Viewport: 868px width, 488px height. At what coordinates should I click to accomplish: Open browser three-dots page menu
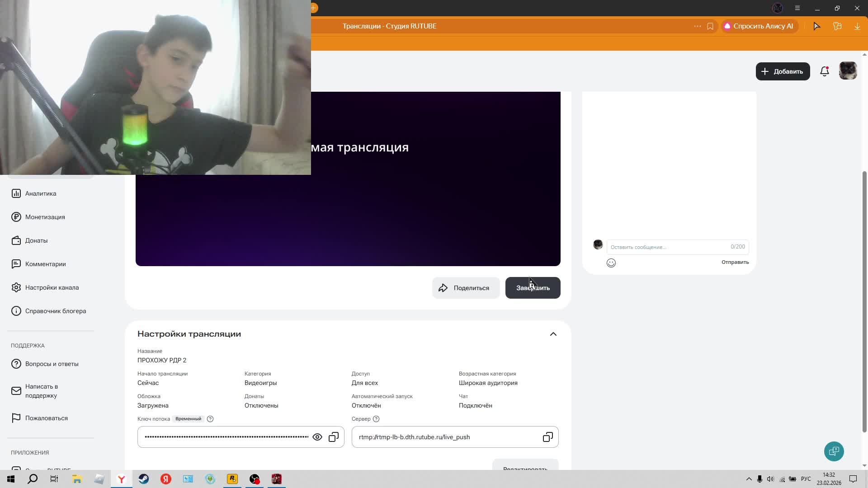coord(697,26)
